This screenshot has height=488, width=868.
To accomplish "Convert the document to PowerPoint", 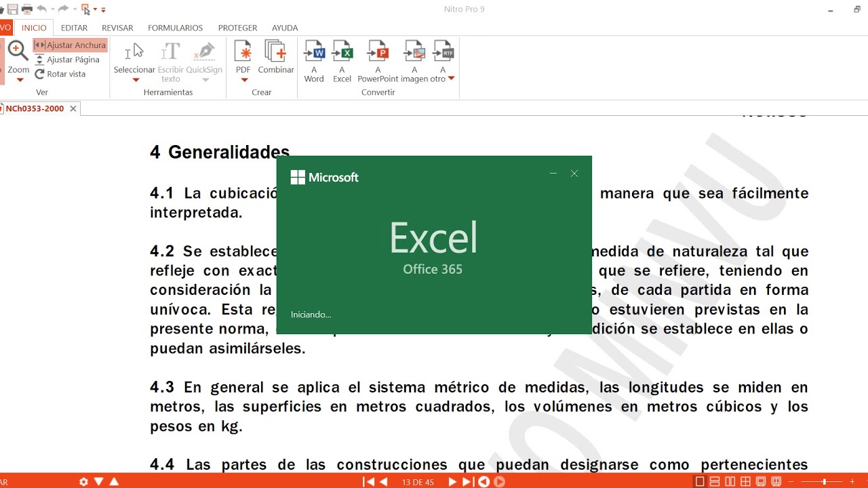I will tap(378, 61).
